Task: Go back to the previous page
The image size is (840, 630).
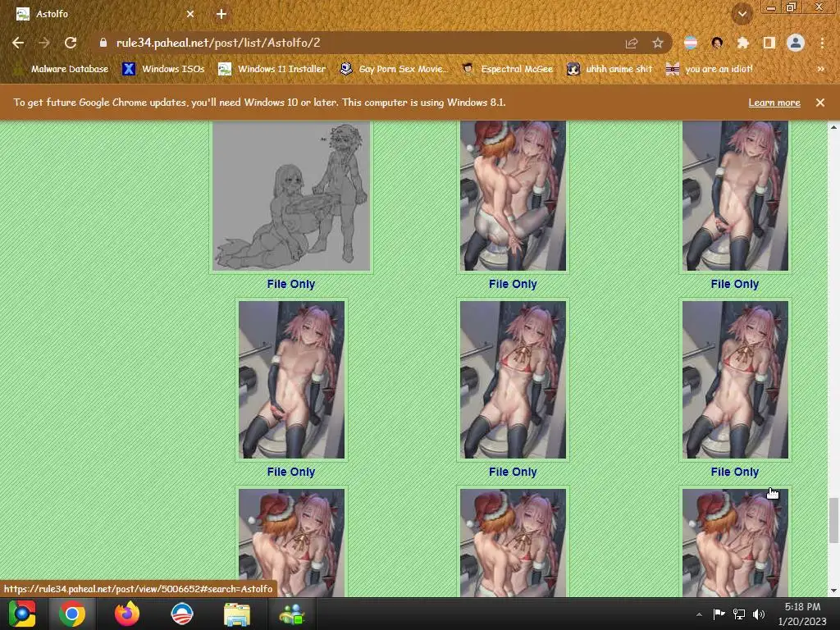Action: point(18,43)
